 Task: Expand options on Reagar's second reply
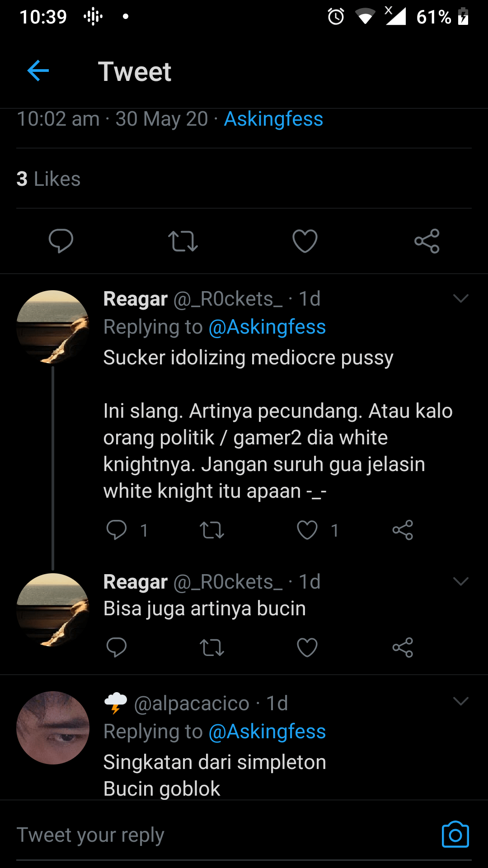tap(461, 581)
